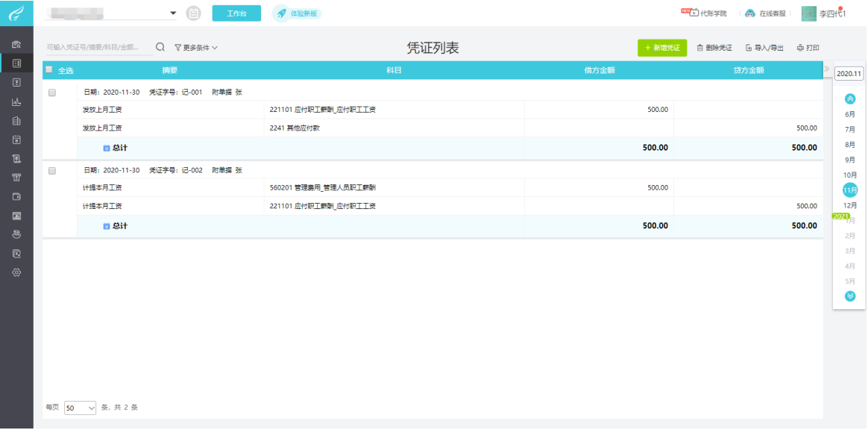Image resolution: width=868 pixels, height=430 pixels.
Task: Open the per-page count dropdown showing 50
Action: (81, 408)
